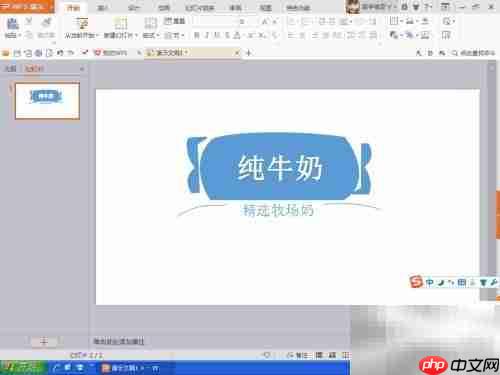Click the 点此查找命令 search field
The width and height of the screenshot is (500, 375).
tap(474, 53)
